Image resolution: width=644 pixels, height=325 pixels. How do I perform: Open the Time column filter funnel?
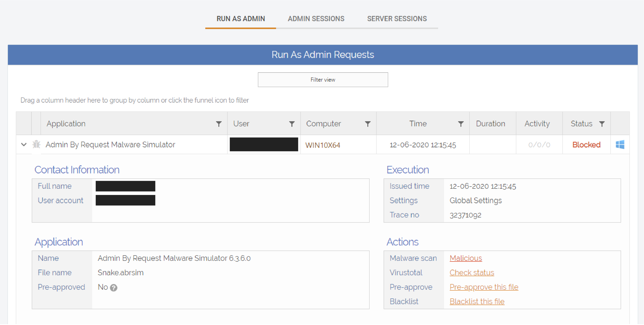click(x=460, y=124)
